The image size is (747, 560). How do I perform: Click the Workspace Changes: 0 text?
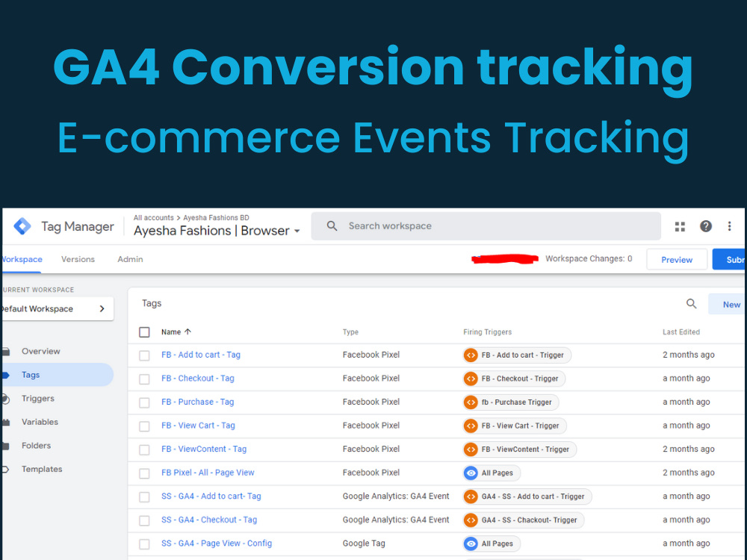coord(589,258)
